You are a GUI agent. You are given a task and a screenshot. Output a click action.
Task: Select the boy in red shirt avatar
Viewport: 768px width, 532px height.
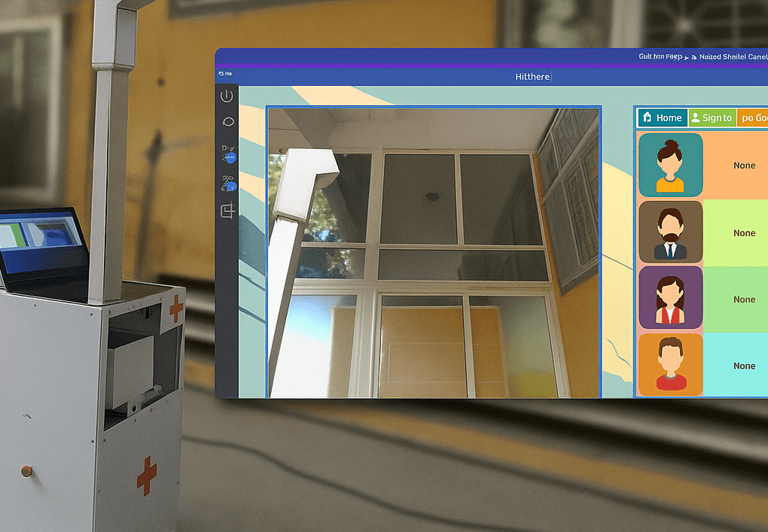(x=671, y=365)
